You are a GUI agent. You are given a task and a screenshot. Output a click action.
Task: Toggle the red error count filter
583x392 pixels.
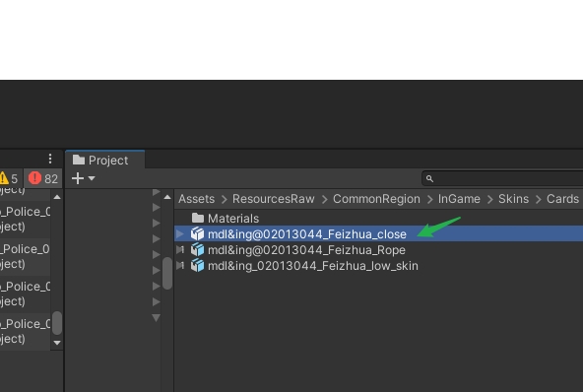43,178
